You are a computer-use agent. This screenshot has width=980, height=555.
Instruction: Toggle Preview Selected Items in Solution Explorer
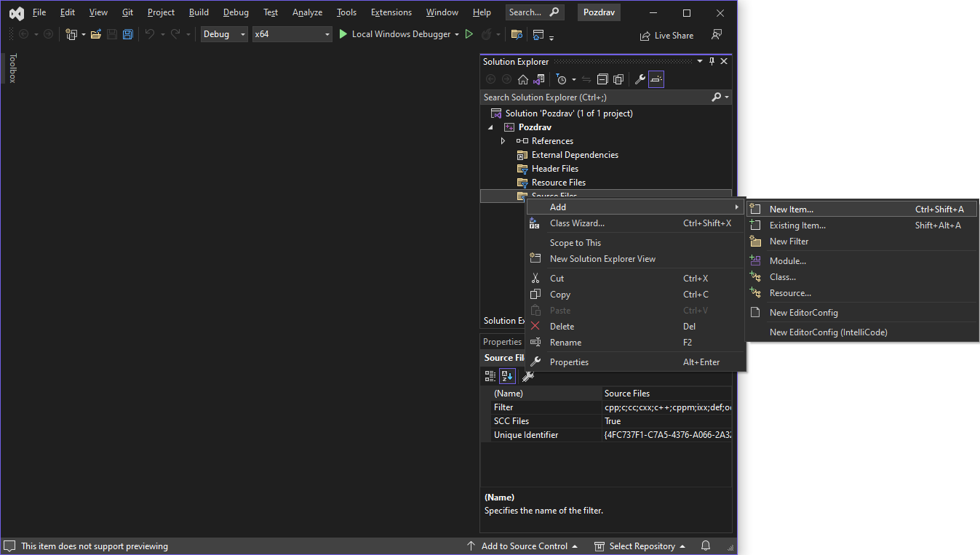click(656, 79)
